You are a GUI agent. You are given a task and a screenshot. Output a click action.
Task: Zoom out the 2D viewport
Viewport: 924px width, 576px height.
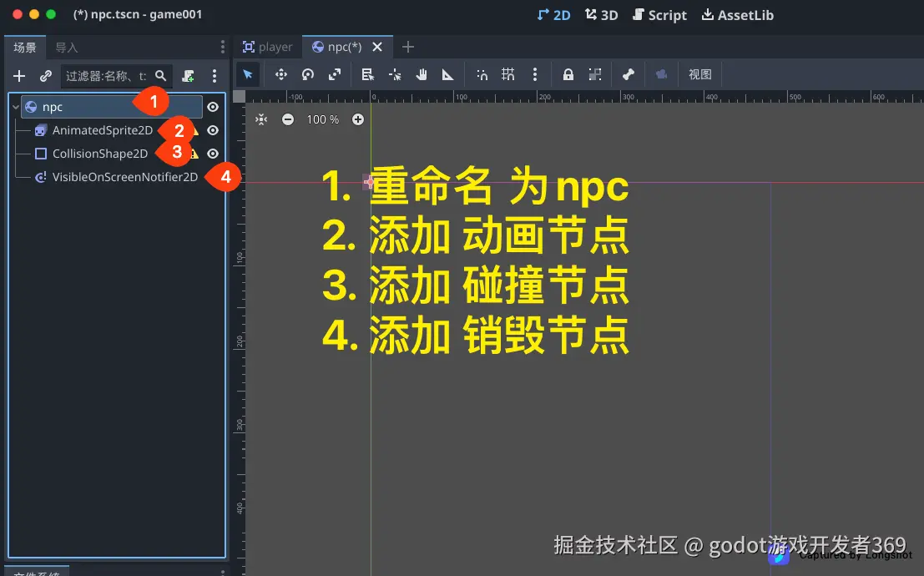coord(288,119)
